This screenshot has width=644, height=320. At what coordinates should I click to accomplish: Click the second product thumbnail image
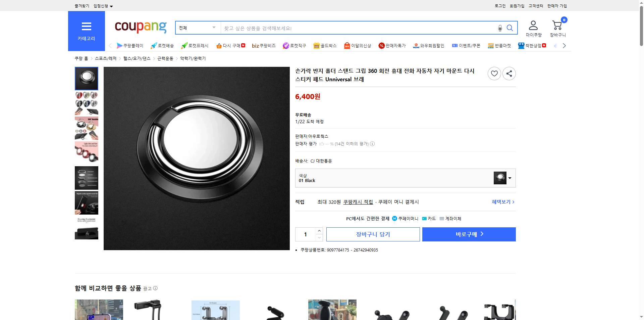coord(86,103)
